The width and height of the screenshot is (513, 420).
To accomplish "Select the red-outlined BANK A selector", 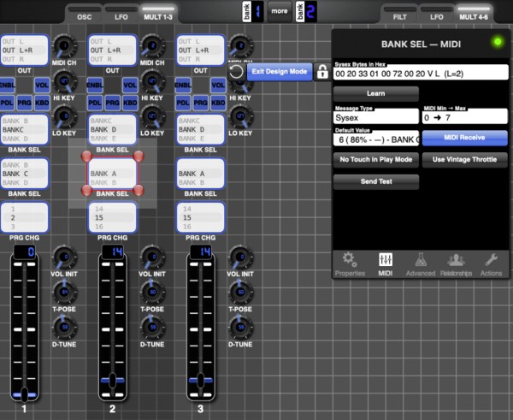I will tap(112, 174).
